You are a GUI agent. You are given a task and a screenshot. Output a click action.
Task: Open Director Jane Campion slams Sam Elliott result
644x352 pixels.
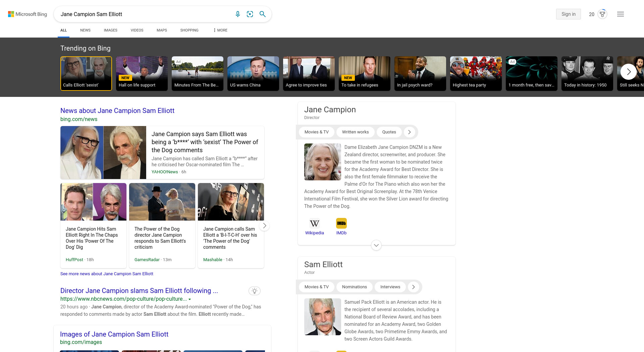pyautogui.click(x=139, y=291)
